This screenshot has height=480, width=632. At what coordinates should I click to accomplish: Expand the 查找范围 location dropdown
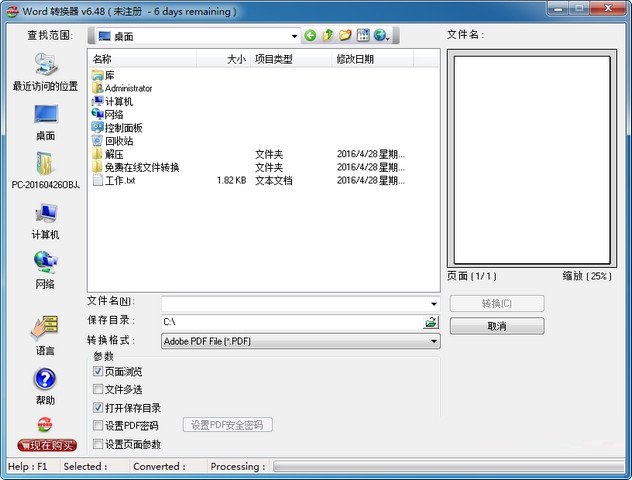(x=295, y=36)
